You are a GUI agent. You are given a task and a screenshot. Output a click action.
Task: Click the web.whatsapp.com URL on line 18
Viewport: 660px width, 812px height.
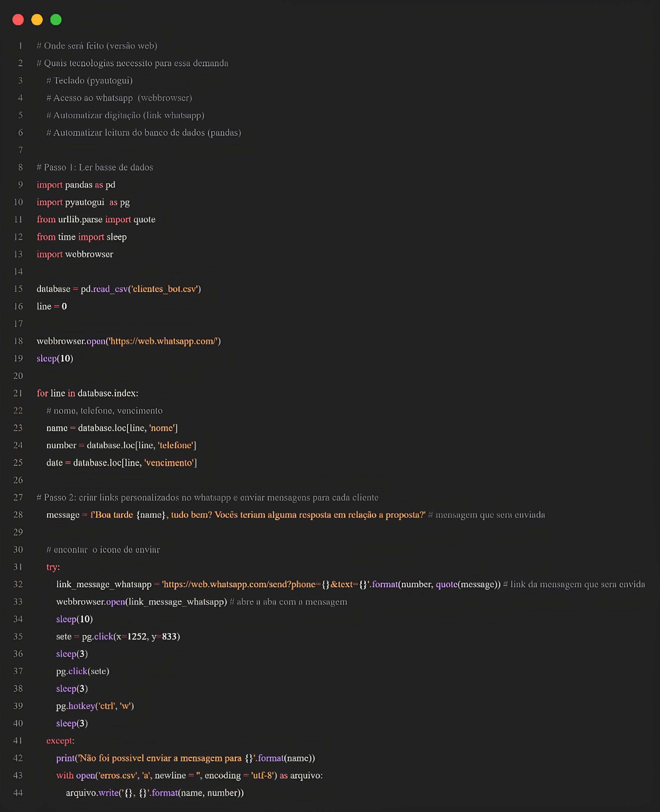tap(163, 341)
